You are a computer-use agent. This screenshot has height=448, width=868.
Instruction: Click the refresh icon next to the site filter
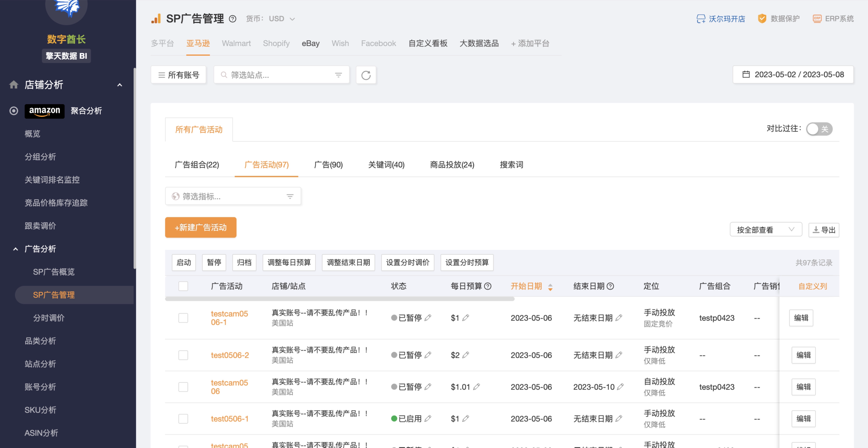(366, 75)
